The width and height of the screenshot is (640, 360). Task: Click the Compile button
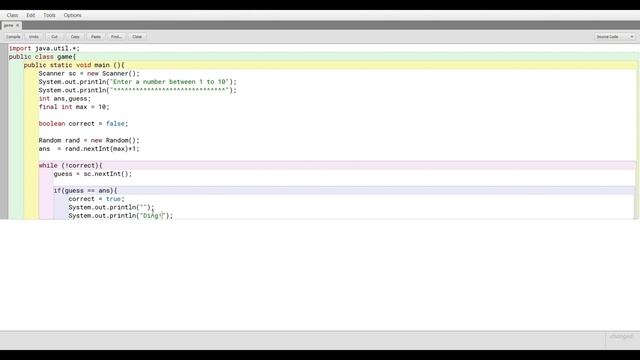point(13,37)
